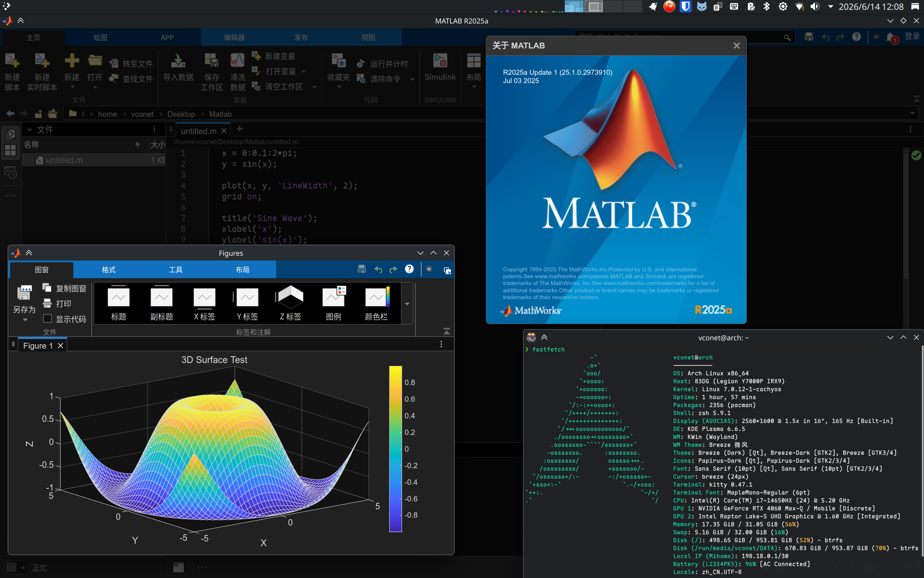Image resolution: width=924 pixels, height=578 pixels.
Task: Toggle the 显示代码 checkbox
Action: pos(47,318)
